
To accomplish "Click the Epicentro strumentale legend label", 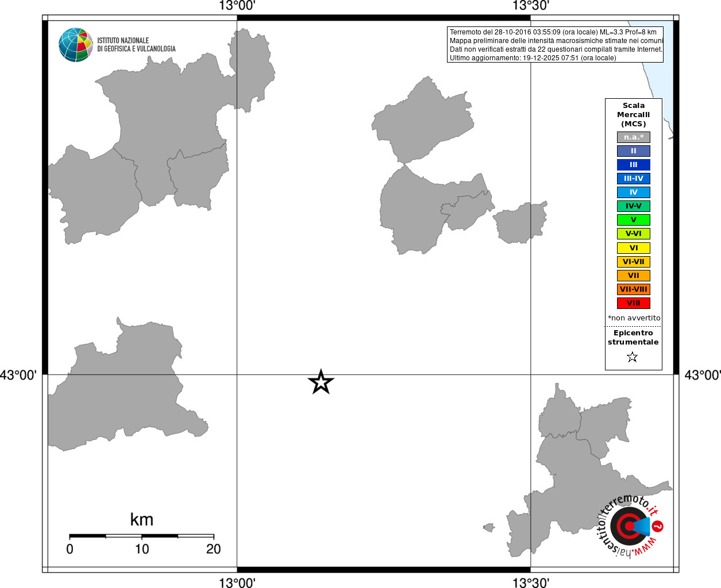I will coord(633,338).
